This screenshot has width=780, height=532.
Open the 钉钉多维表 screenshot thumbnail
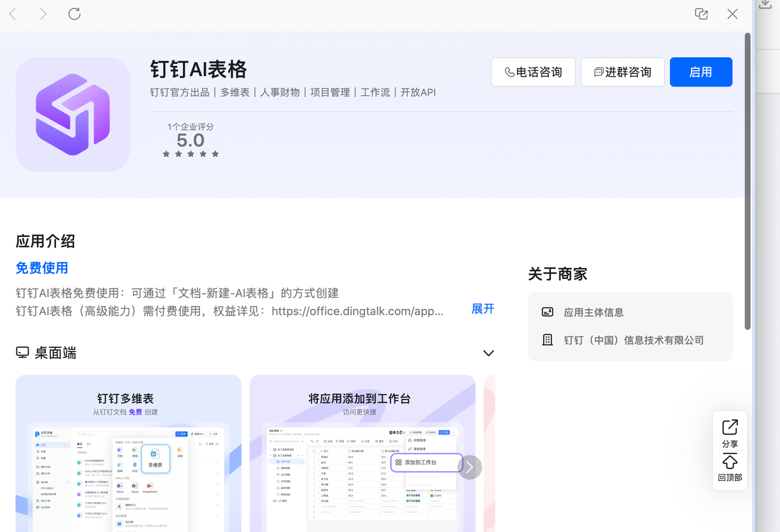[129, 453]
